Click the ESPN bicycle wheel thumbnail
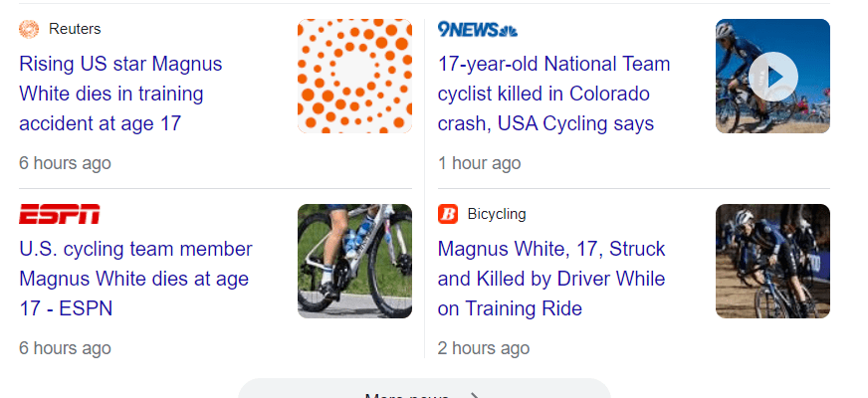This screenshot has width=868, height=398. (x=354, y=261)
